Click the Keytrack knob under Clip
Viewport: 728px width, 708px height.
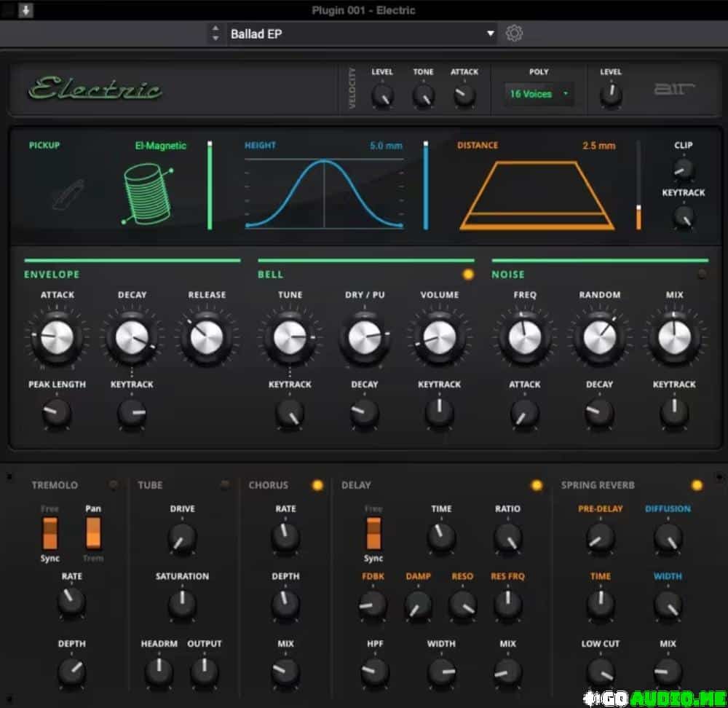coord(684,217)
